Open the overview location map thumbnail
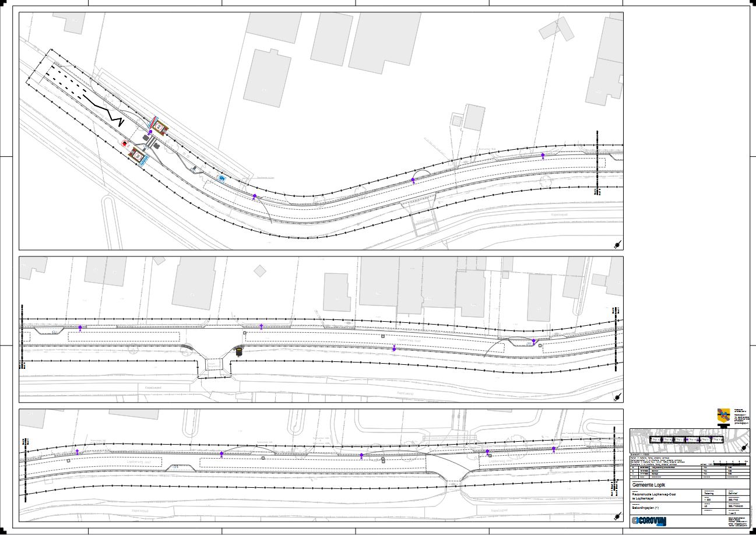The image size is (756, 535). click(690, 440)
